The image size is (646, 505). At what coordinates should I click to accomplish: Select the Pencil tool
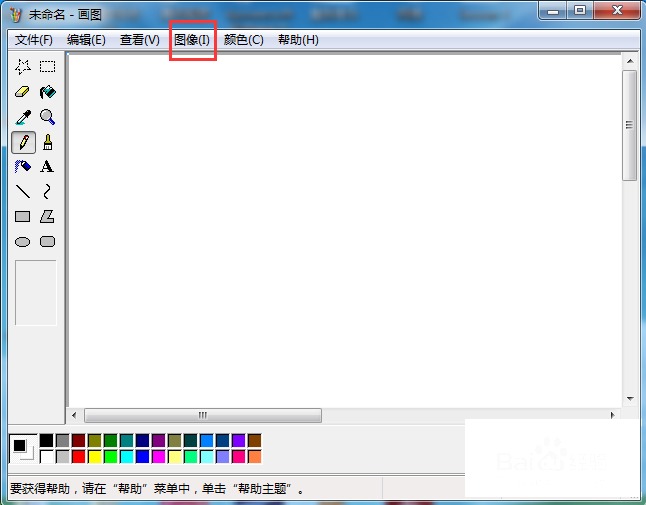23,143
